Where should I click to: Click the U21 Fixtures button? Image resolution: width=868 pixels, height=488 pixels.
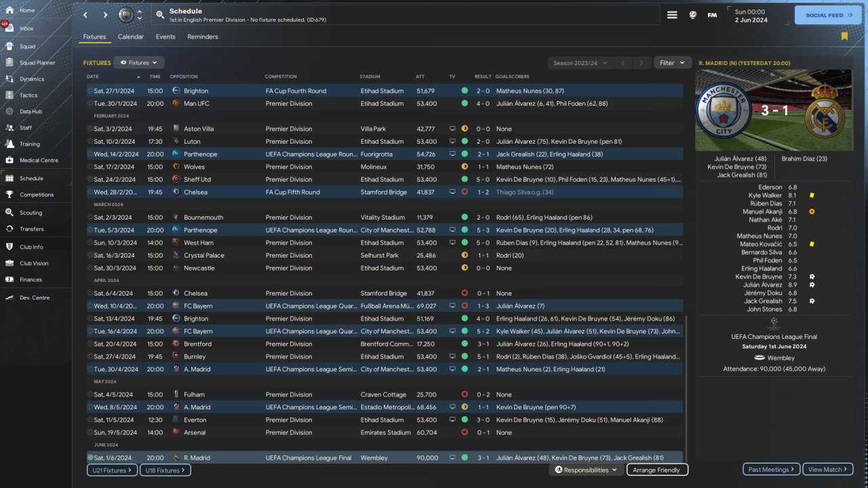point(112,470)
